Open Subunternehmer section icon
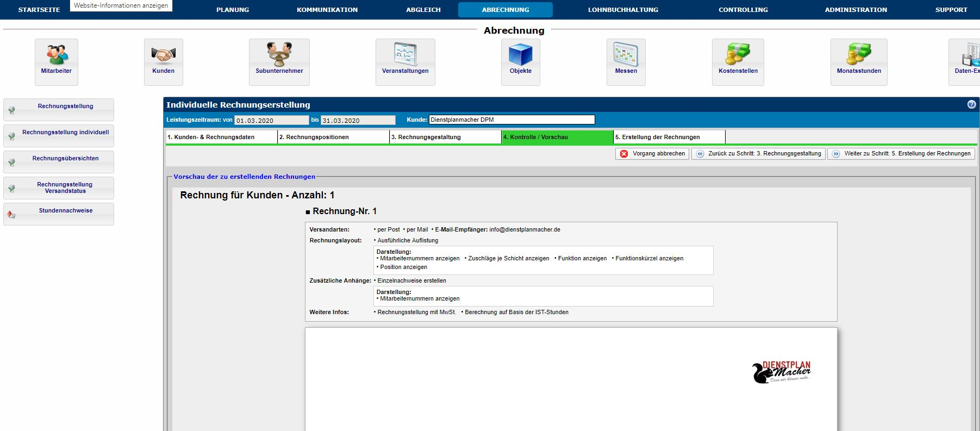 coord(279,55)
